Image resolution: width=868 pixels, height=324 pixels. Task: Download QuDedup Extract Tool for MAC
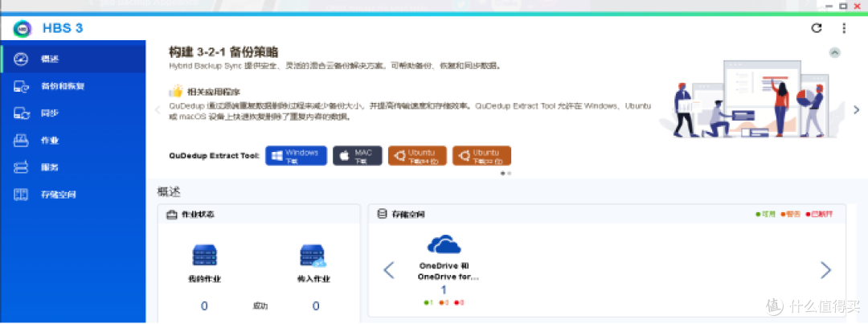(x=358, y=156)
